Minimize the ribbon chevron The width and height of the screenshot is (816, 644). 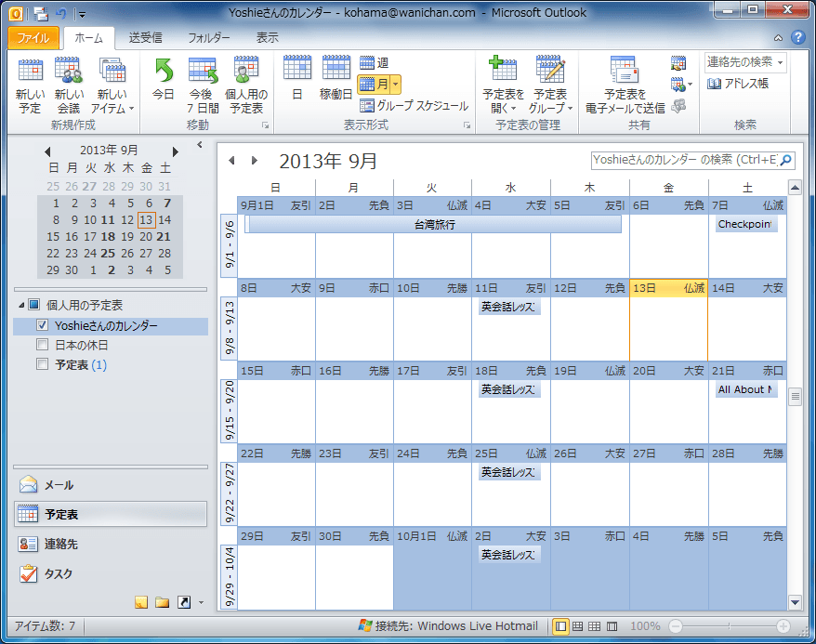point(778,37)
